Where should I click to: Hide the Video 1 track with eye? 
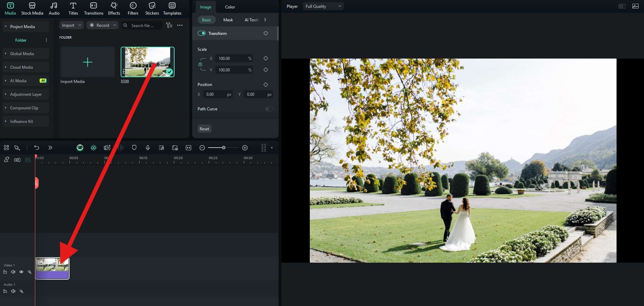21,272
